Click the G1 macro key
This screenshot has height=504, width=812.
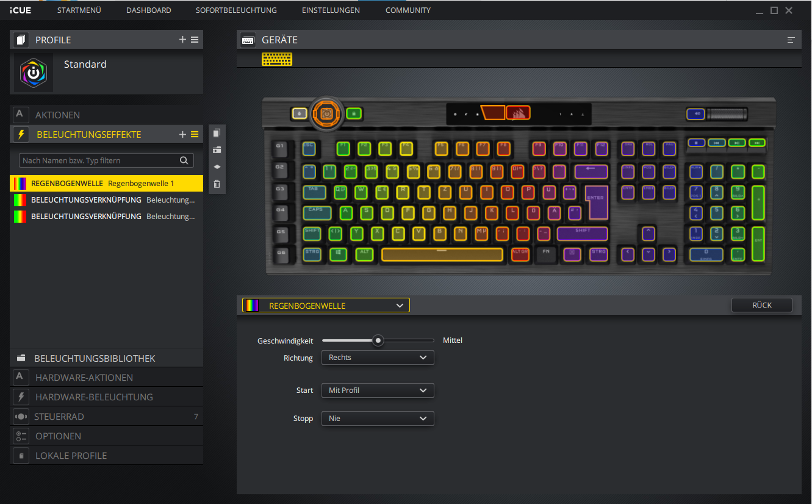[280, 148]
